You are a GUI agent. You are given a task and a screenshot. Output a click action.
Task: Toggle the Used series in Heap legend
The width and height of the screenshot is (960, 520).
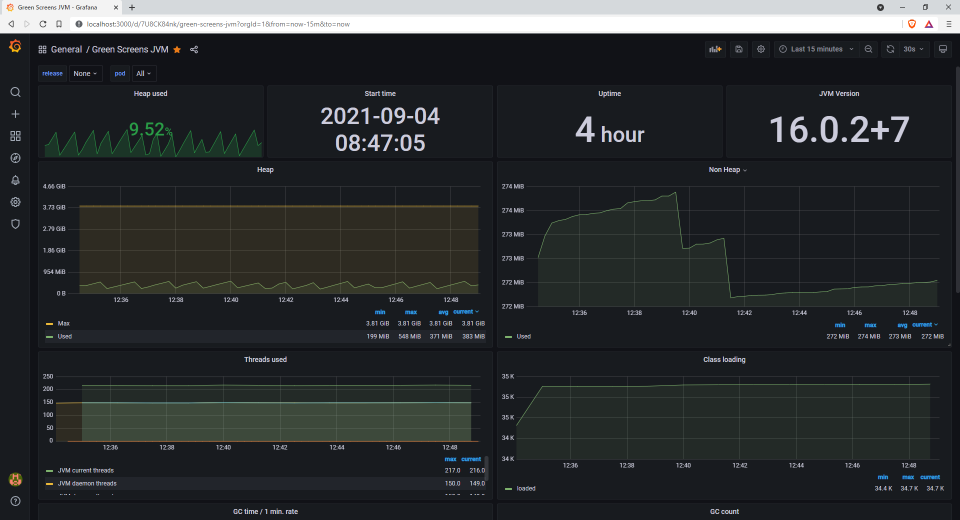[x=65, y=336]
